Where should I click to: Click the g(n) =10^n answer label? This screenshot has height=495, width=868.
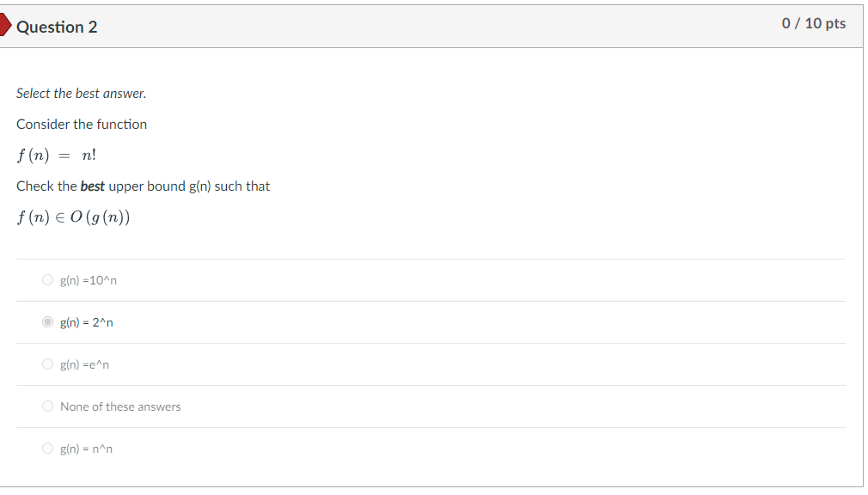89,281
